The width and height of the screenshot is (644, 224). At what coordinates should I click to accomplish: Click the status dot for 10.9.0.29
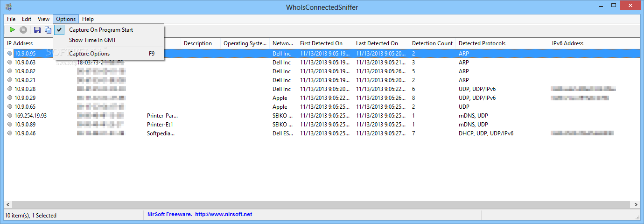10,98
